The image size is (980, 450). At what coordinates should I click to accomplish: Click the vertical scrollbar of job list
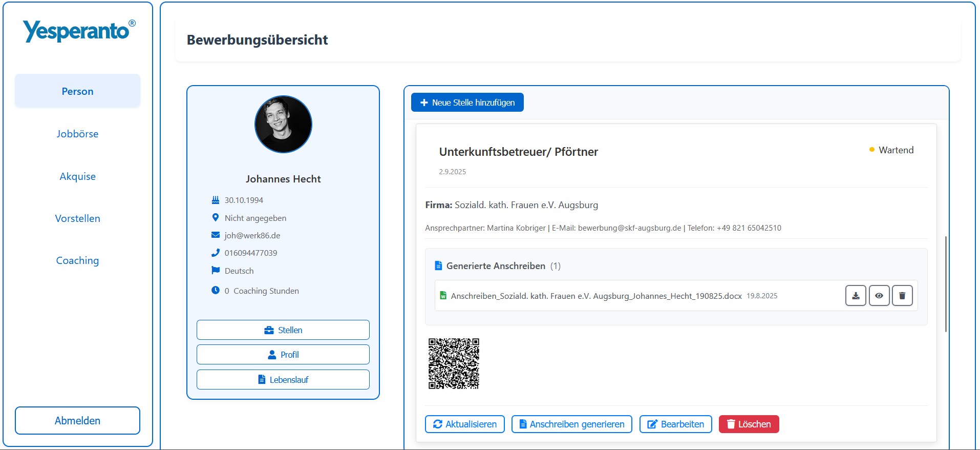tap(946, 283)
